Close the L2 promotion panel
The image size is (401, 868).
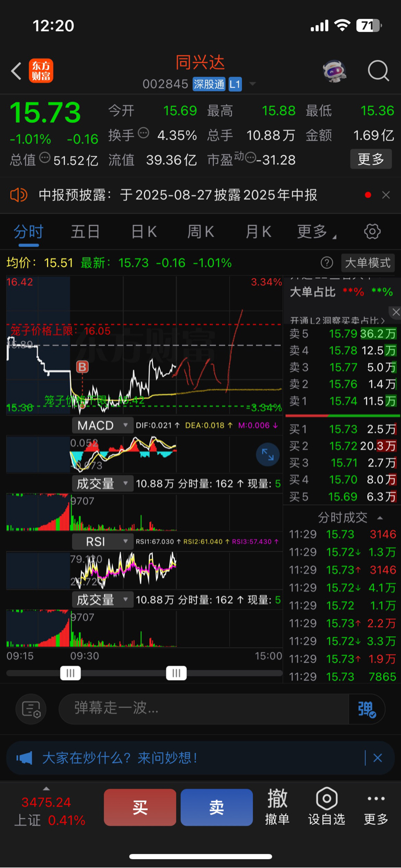[x=396, y=312]
